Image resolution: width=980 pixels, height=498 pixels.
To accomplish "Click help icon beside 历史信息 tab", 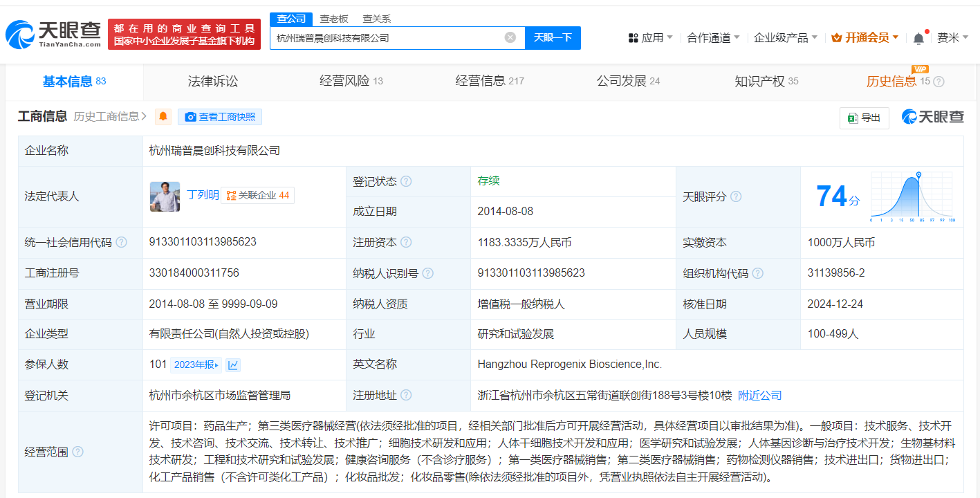I will (939, 82).
